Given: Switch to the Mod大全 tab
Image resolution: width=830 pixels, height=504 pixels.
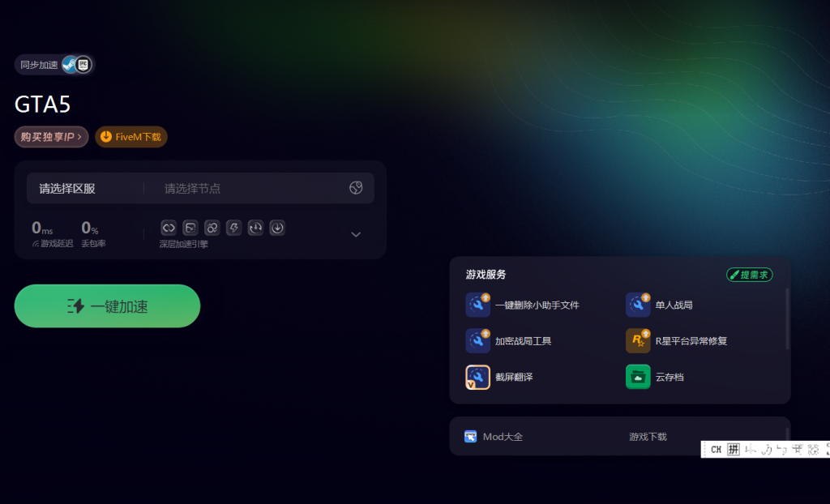Looking at the screenshot, I should coord(494,437).
